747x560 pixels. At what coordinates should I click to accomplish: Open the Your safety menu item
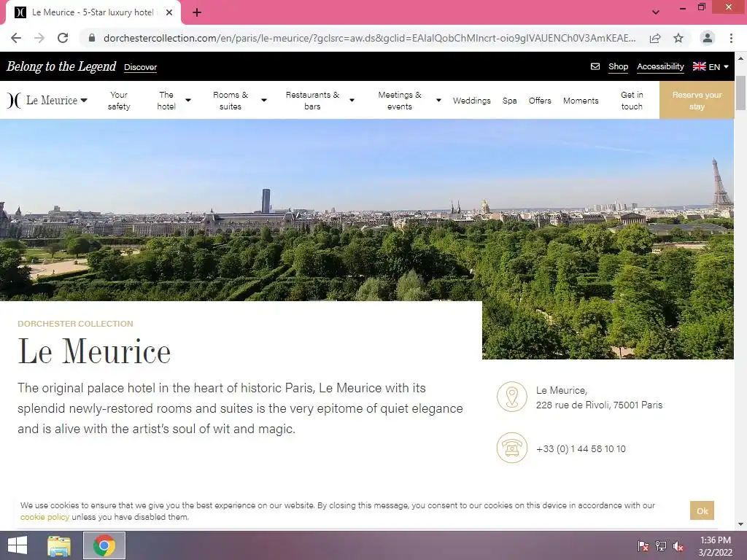119,101
